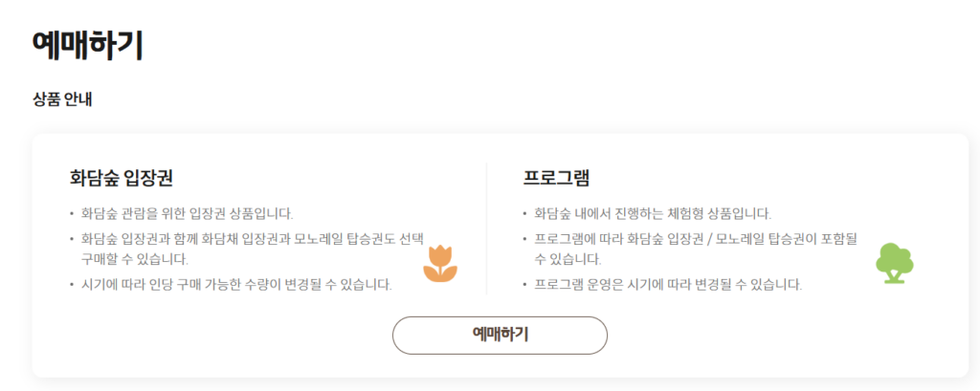Click the 화담숲 입장권 section heading
The height and width of the screenshot is (391, 980).
pos(122,178)
